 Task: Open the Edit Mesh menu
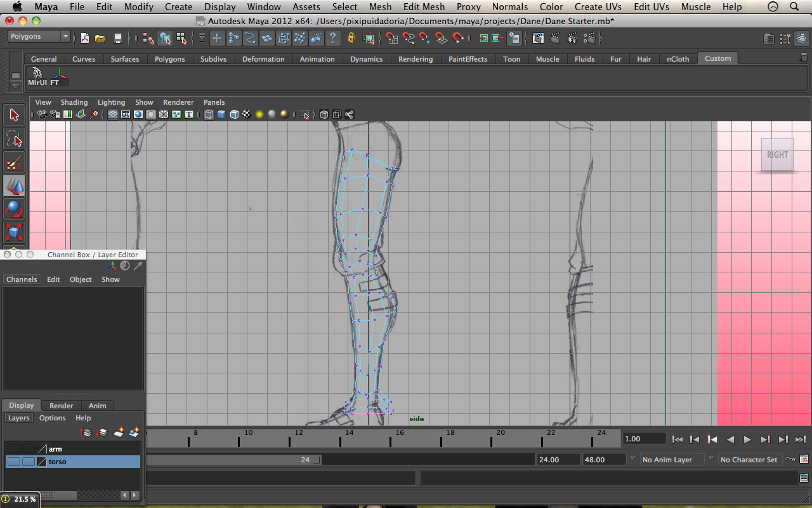(424, 7)
